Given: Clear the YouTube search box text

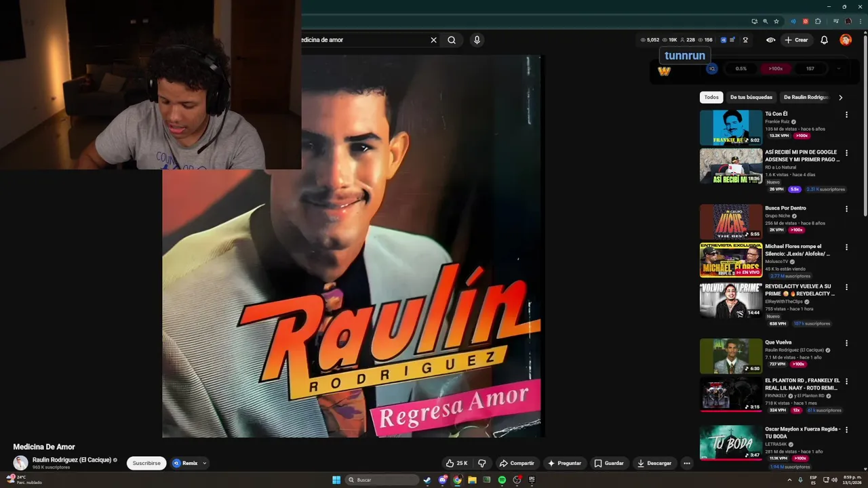Looking at the screenshot, I should [434, 40].
